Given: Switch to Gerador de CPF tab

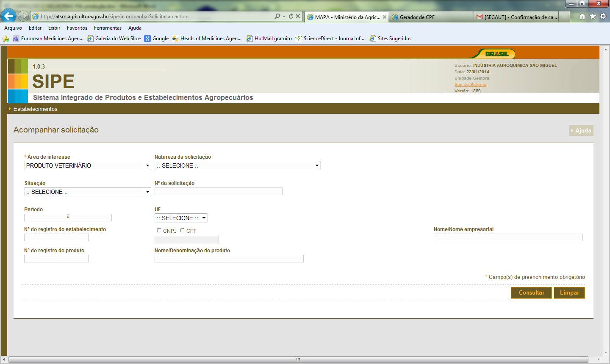Looking at the screenshot, I should pos(431,17).
